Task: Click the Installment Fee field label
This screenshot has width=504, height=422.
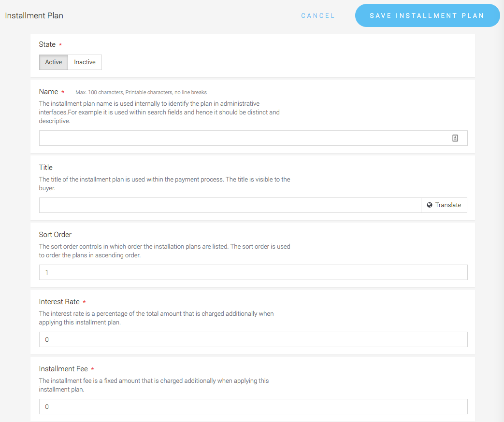Action: (x=63, y=369)
